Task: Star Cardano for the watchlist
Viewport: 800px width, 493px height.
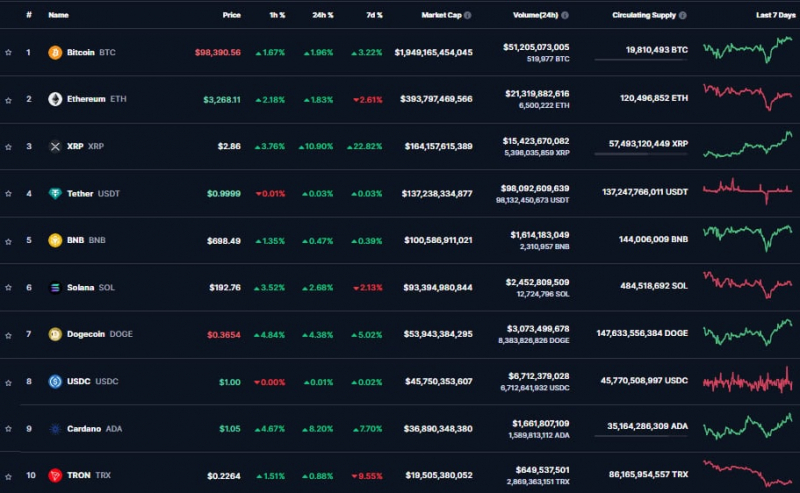Action: pos(9,429)
